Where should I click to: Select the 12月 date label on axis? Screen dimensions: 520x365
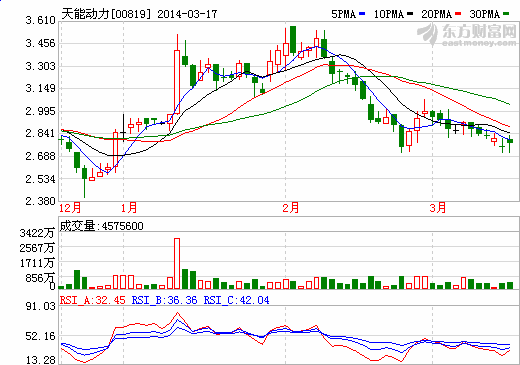click(70, 208)
